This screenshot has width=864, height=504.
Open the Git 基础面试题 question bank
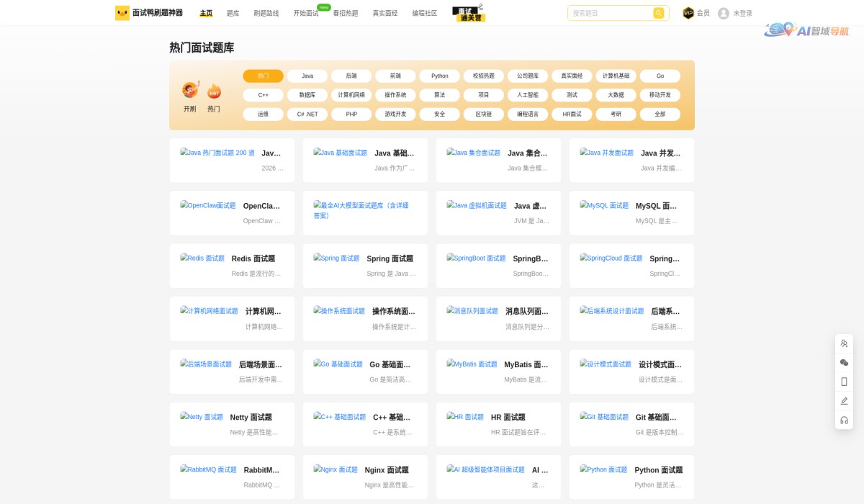pyautogui.click(x=631, y=424)
